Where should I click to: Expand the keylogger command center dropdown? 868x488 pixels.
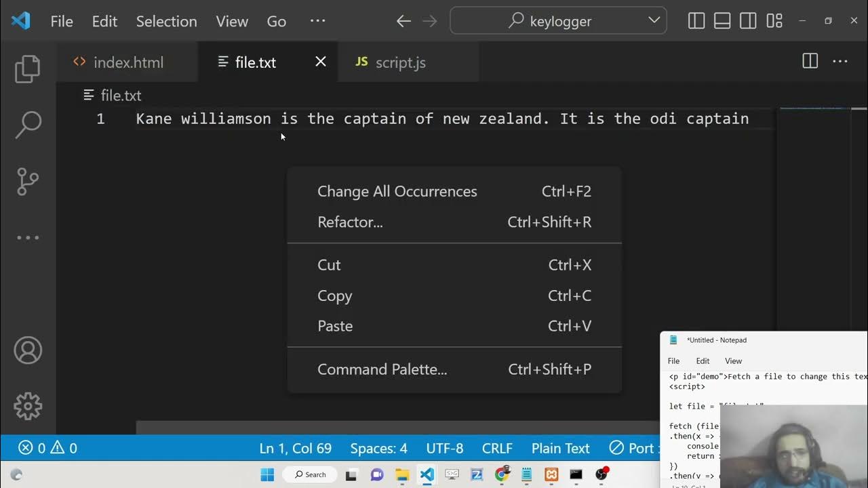pyautogui.click(x=654, y=20)
